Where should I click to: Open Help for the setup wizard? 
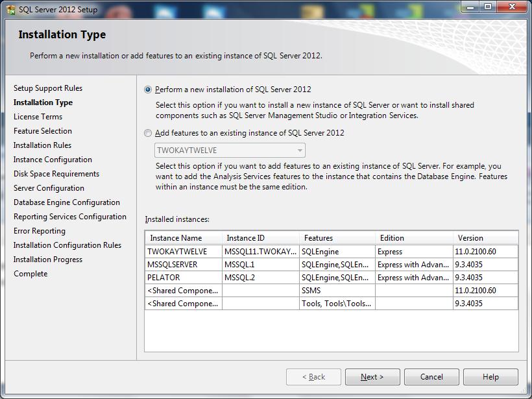[x=490, y=377]
